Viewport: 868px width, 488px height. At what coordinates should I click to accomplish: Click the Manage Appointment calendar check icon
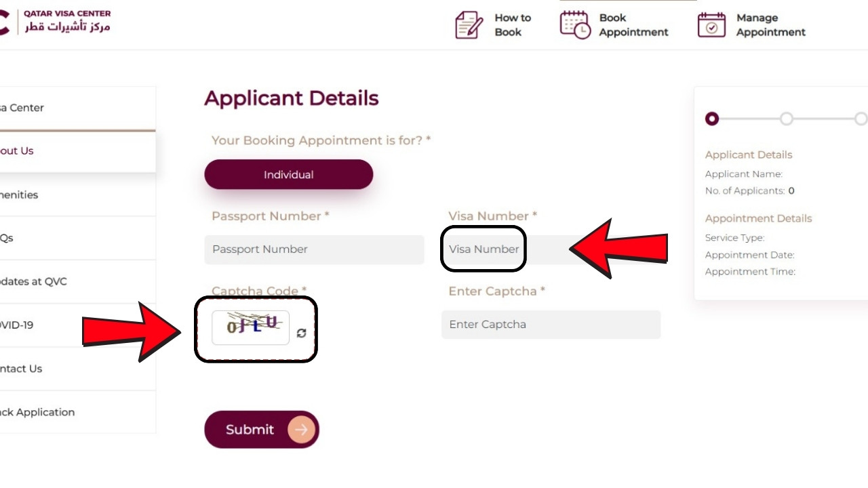[711, 25]
